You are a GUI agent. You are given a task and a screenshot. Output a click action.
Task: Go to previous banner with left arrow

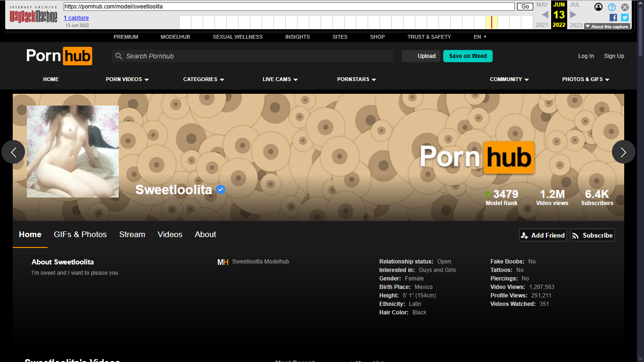(13, 152)
